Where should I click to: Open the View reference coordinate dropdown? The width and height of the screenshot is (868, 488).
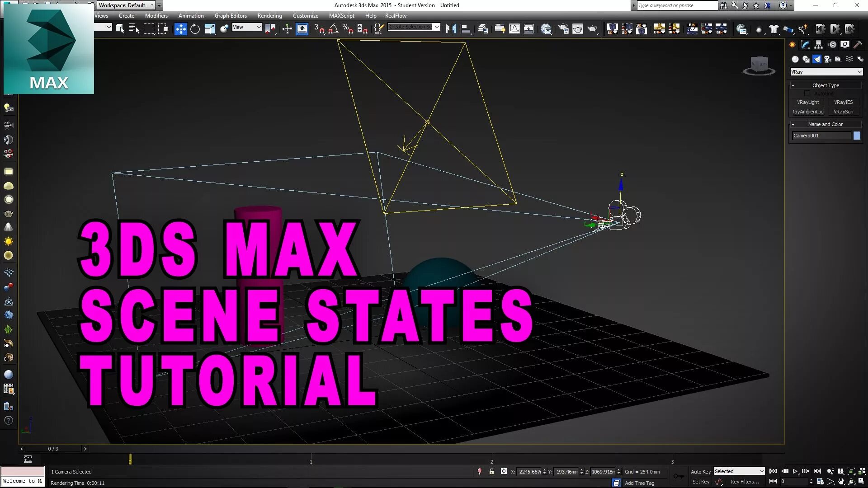[247, 27]
